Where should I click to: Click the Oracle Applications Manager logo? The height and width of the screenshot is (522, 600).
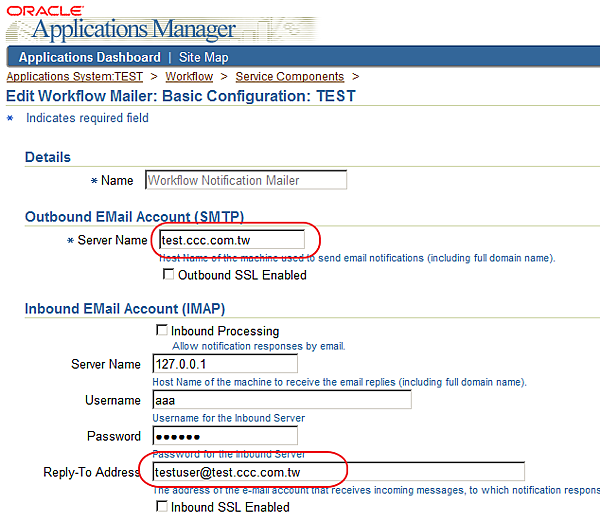pyautogui.click(x=161, y=24)
